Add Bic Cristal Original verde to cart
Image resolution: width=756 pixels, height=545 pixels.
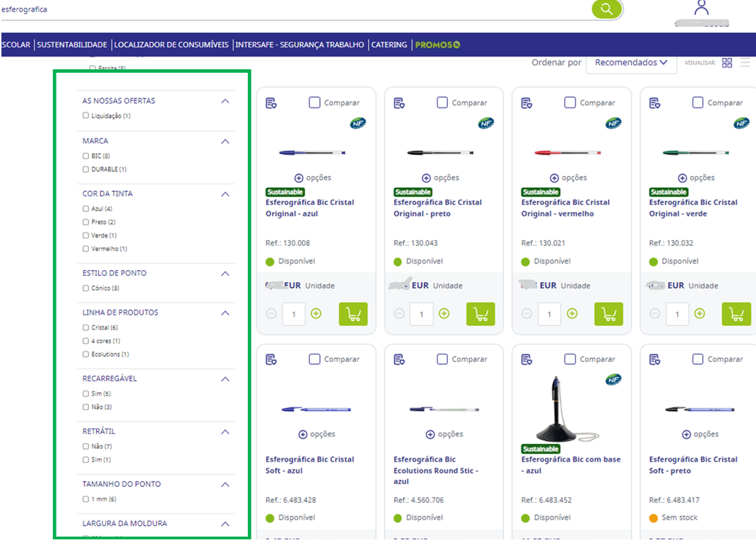tap(736, 314)
